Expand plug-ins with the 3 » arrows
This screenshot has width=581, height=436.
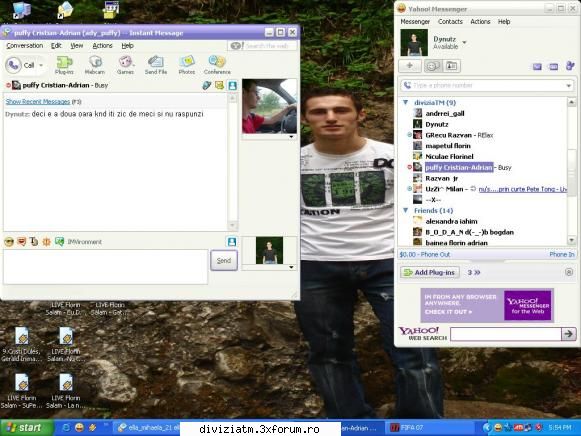coord(474,272)
